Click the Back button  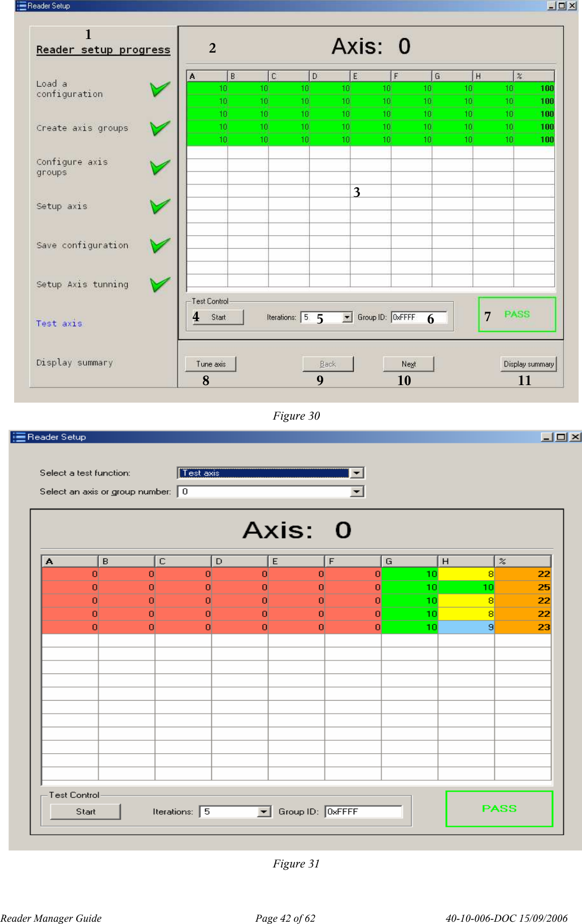pyautogui.click(x=328, y=364)
